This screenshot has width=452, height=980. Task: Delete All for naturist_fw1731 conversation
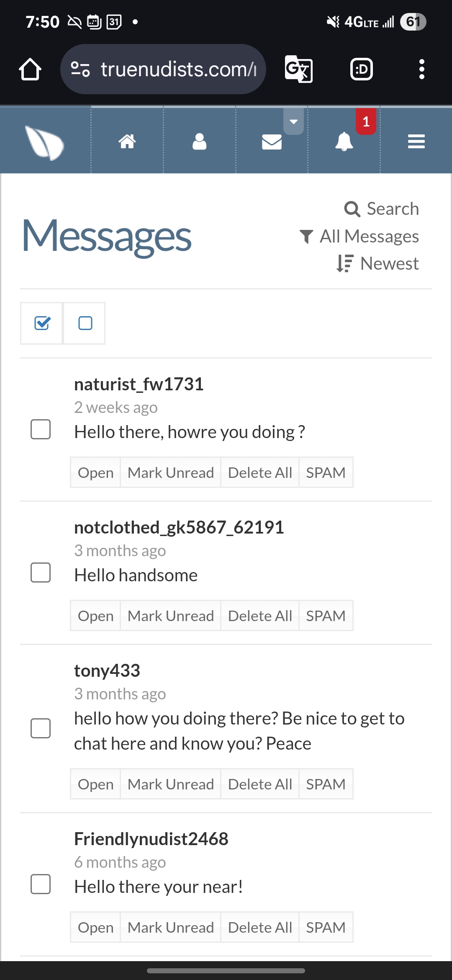coord(260,472)
